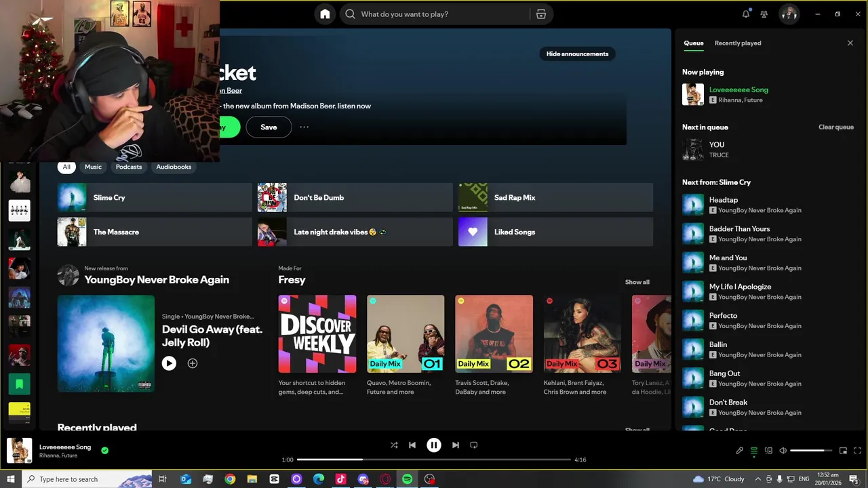The width and height of the screenshot is (868, 488).
Task: Select Badder Than Yours in queue
Action: click(x=768, y=234)
